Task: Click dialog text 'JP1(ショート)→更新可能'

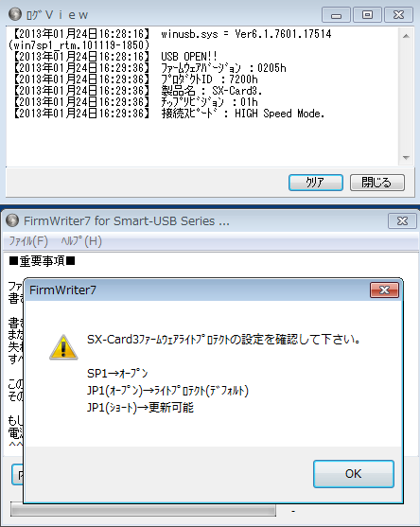Action: 140,408
